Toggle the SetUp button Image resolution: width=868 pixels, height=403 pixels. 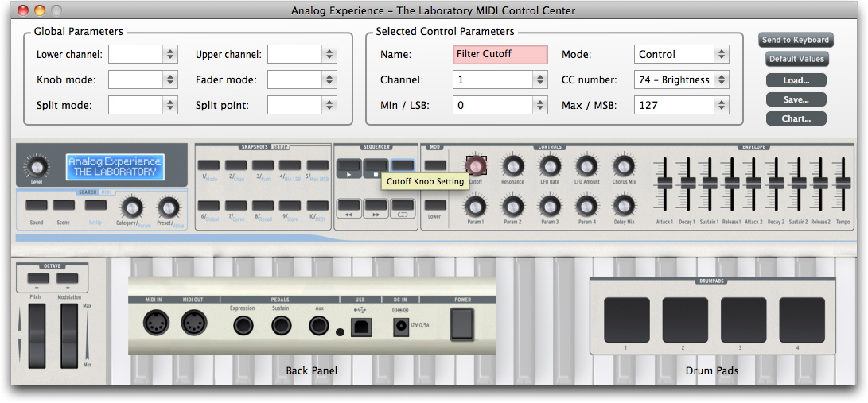coord(95,205)
